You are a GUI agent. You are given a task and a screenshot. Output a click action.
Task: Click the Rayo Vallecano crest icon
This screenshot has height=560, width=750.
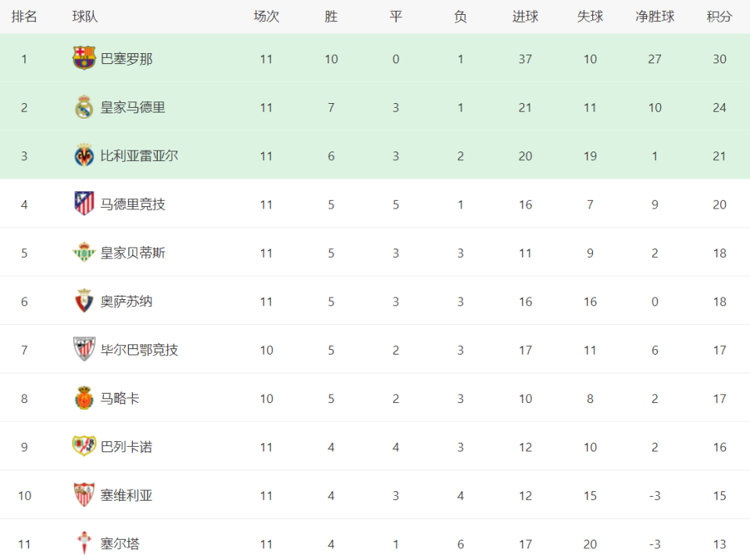(x=84, y=446)
